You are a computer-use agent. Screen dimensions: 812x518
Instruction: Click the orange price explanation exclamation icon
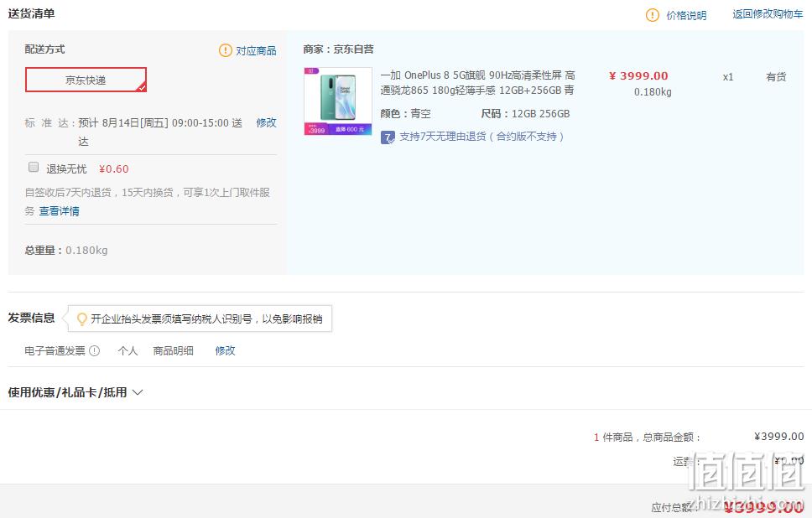(652, 15)
